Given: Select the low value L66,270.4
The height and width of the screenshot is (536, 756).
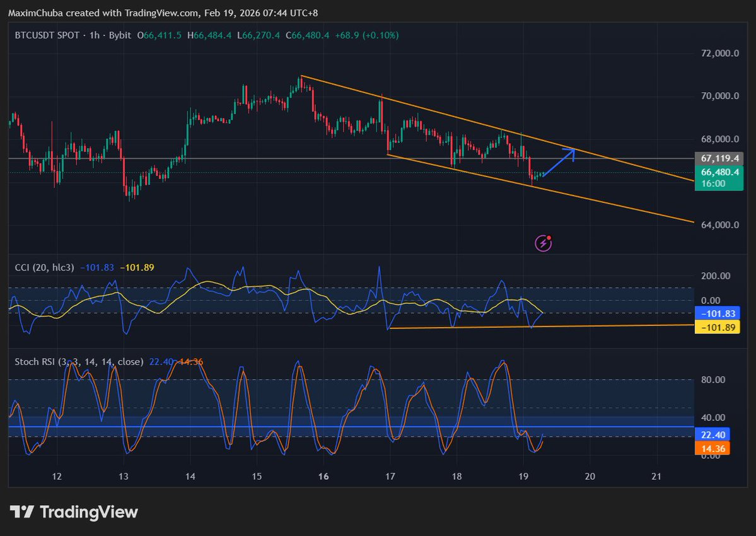Looking at the screenshot, I should [259, 35].
